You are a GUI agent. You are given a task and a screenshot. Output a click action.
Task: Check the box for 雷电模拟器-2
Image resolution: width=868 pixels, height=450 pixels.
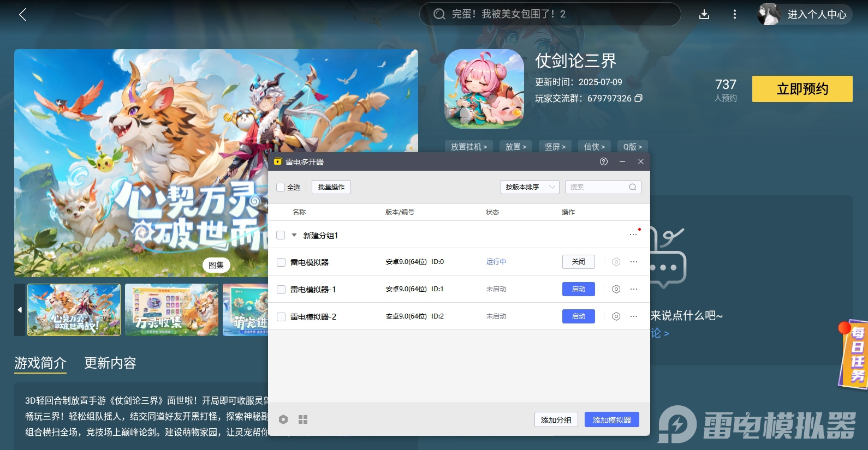(x=281, y=317)
